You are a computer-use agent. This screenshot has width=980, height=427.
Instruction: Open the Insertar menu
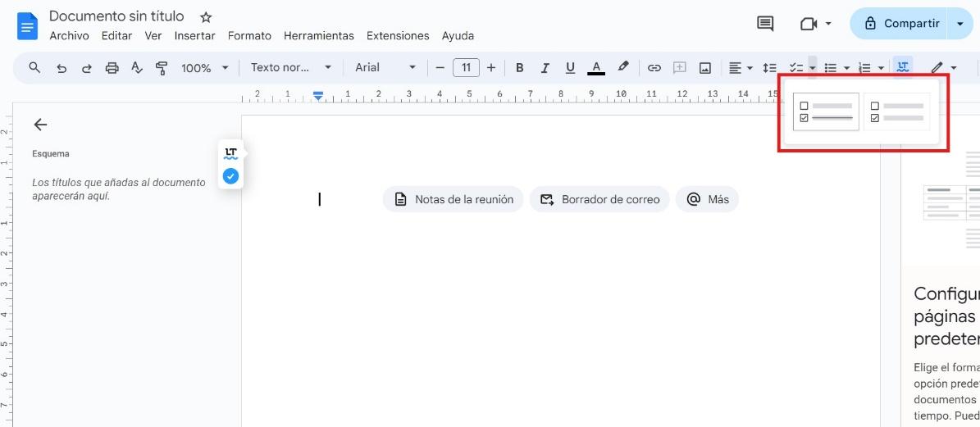(x=195, y=35)
